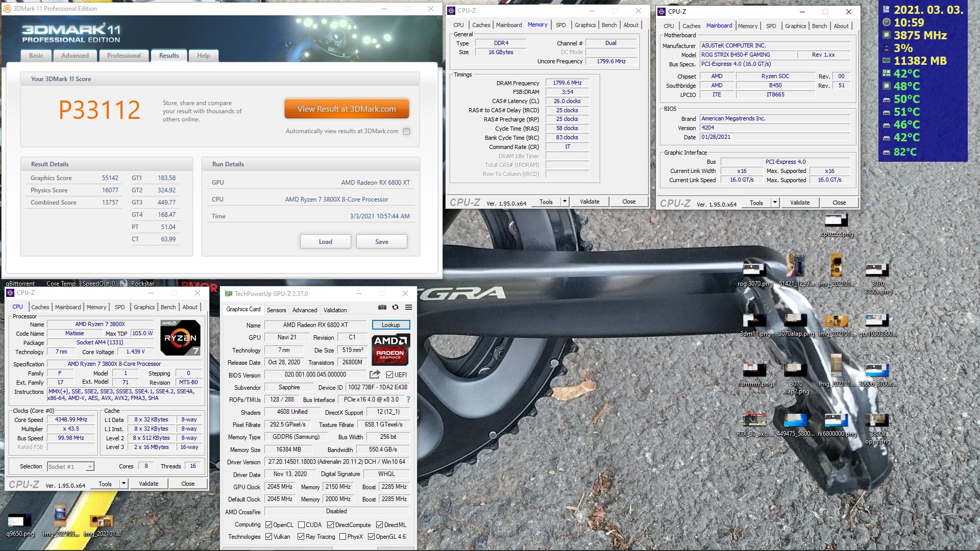Toggle the Ray Tracing checkbox
Image resolution: width=980 pixels, height=551 pixels.
coord(301,537)
